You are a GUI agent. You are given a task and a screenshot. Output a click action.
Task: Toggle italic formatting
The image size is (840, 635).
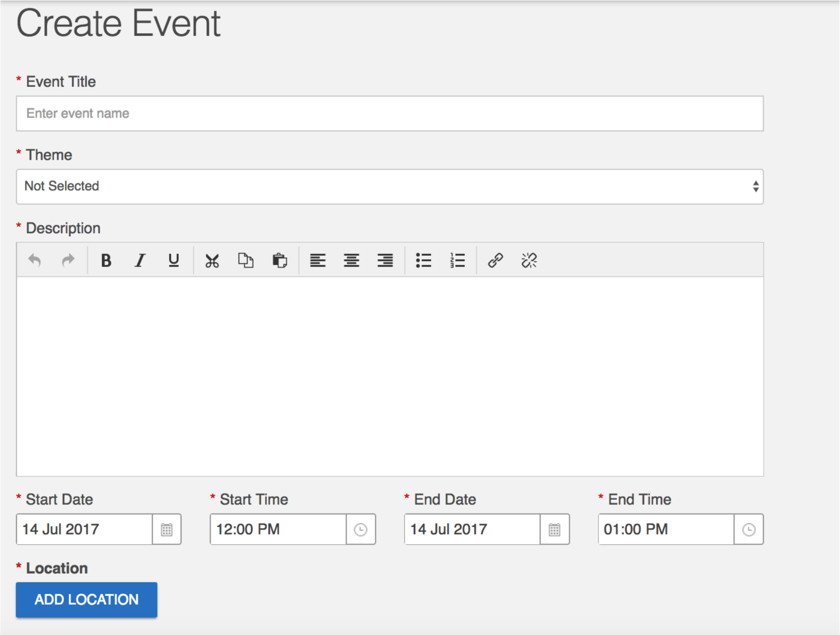point(140,260)
